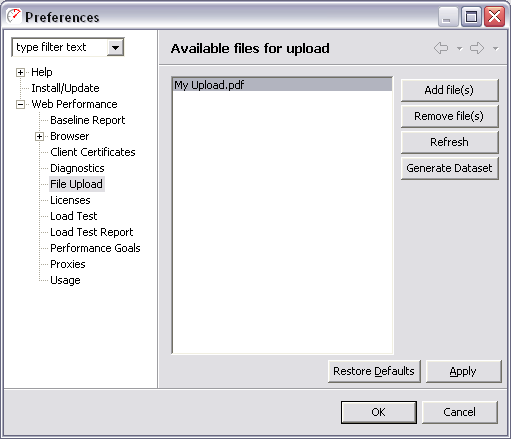Open the Performance Goals preferences page

(x=95, y=248)
